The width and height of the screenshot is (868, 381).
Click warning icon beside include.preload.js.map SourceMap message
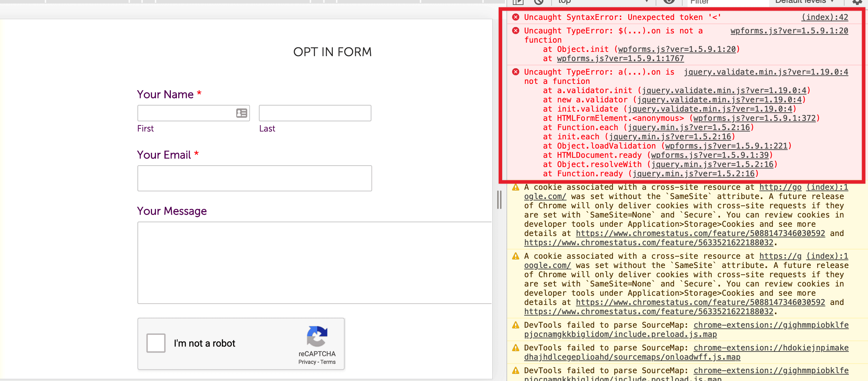click(516, 325)
